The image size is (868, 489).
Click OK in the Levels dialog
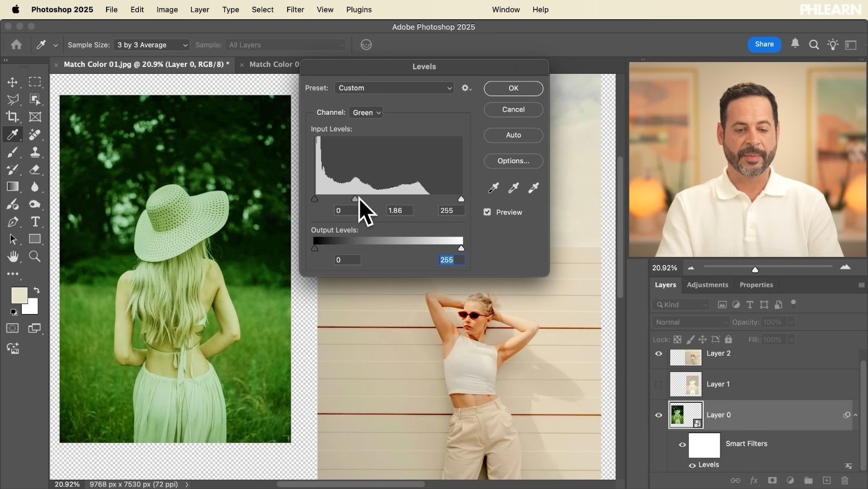513,88
